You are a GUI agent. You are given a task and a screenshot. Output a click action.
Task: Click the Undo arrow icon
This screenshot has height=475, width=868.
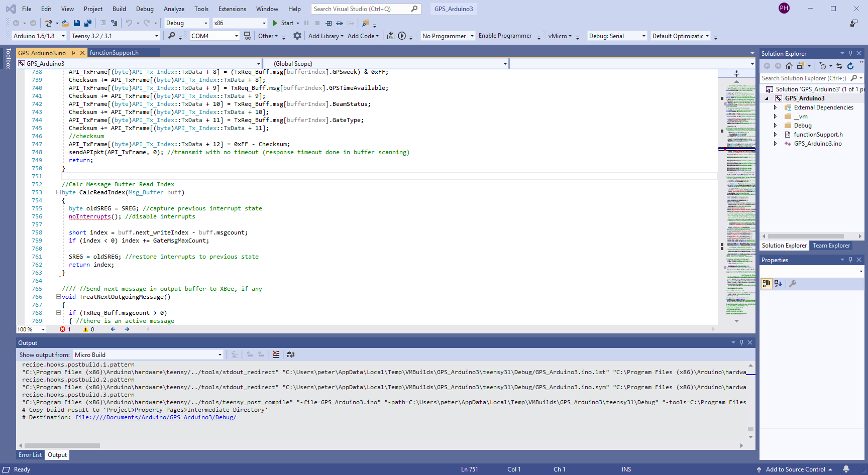tap(129, 23)
